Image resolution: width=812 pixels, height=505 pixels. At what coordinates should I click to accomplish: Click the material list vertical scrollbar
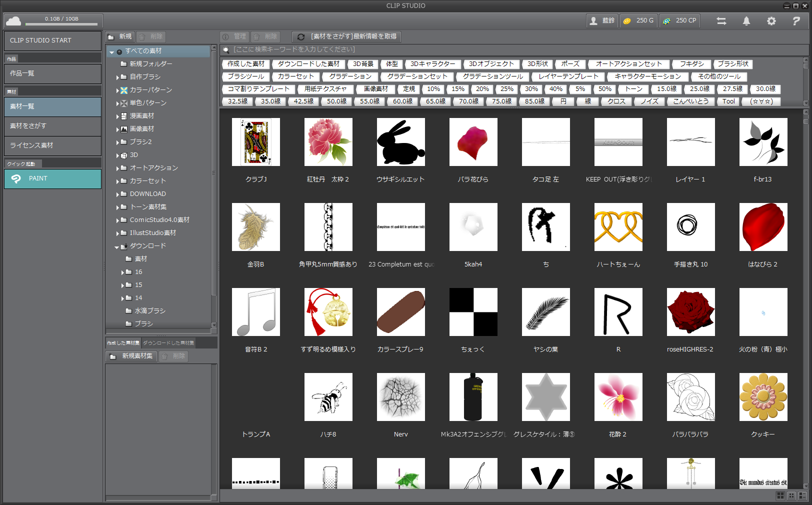pos(805,300)
